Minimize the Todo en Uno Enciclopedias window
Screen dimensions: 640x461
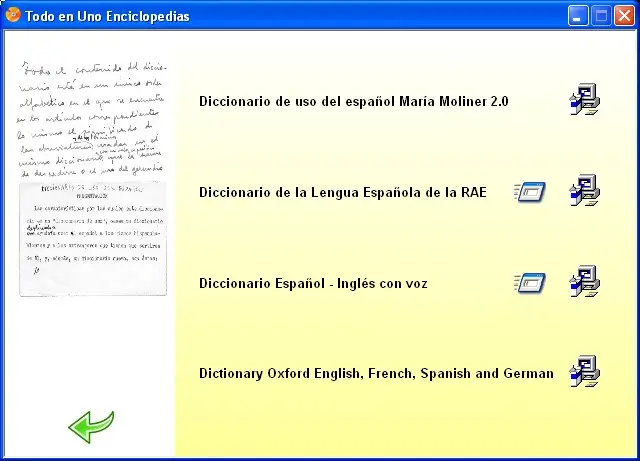pos(578,16)
